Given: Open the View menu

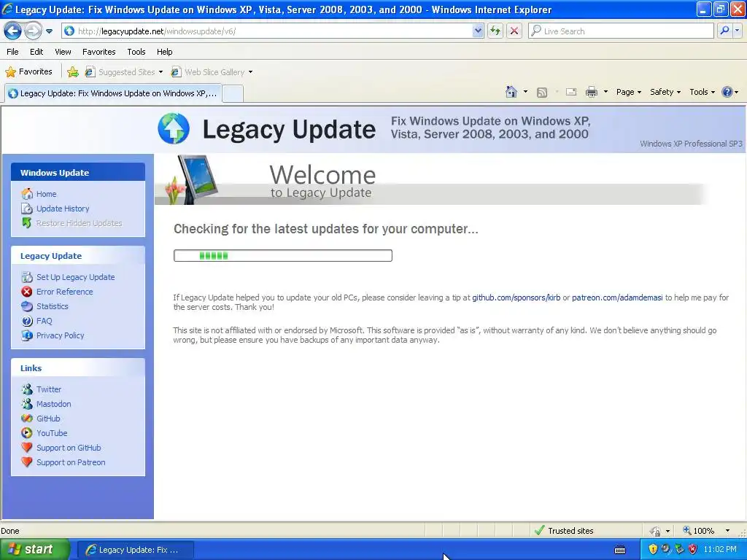Looking at the screenshot, I should click(63, 52).
